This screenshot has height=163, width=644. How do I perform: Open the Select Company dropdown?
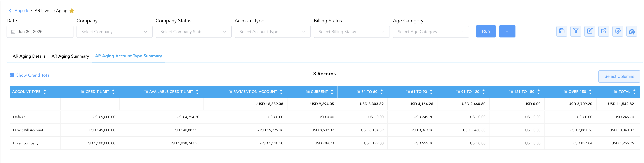(115, 32)
